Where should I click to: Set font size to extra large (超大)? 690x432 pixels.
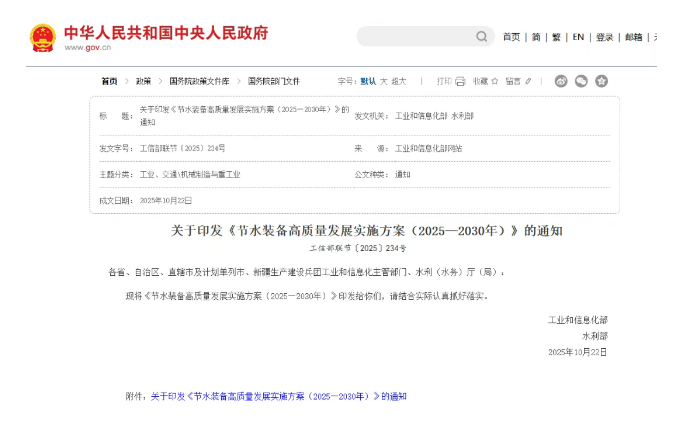click(x=399, y=81)
